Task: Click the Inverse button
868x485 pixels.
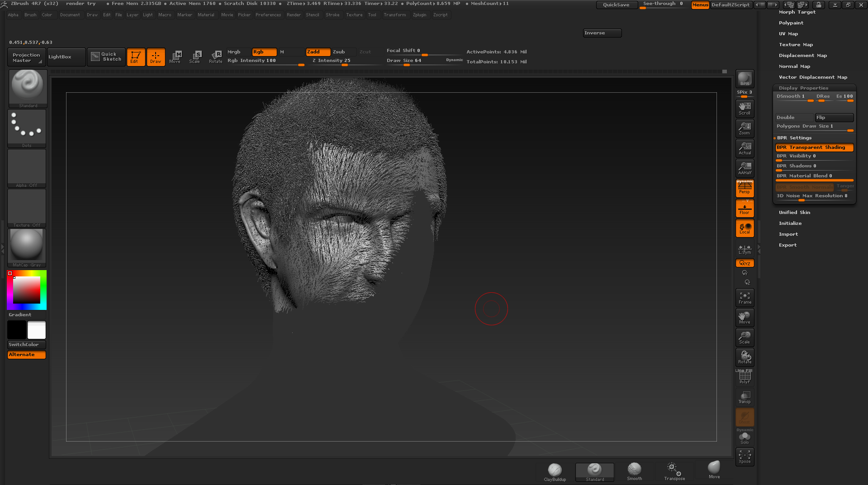Action: [602, 33]
